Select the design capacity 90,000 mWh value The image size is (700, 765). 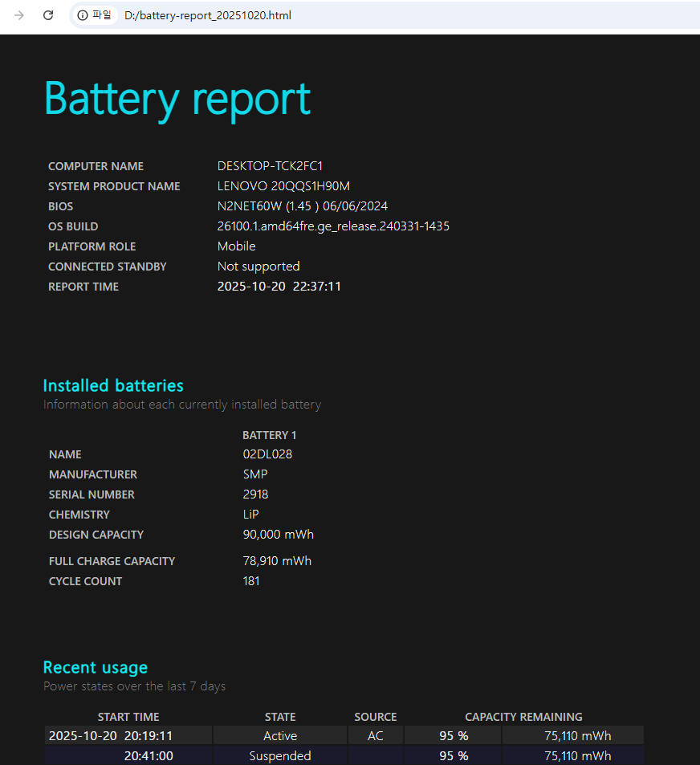278,535
